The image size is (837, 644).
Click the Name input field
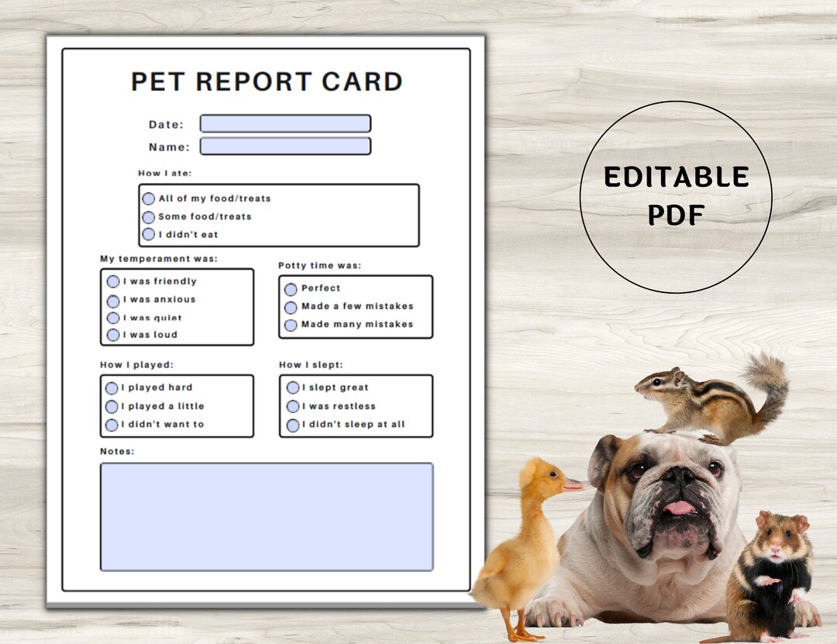(285, 146)
